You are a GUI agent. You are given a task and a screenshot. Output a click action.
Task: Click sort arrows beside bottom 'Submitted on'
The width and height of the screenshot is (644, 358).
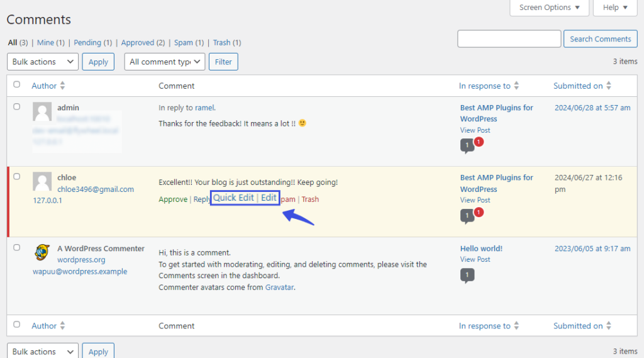coord(609,325)
